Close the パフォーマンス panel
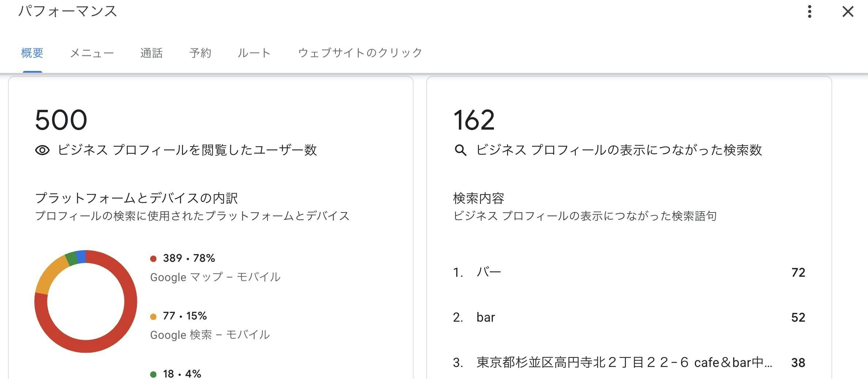The image size is (868, 379). click(x=848, y=12)
